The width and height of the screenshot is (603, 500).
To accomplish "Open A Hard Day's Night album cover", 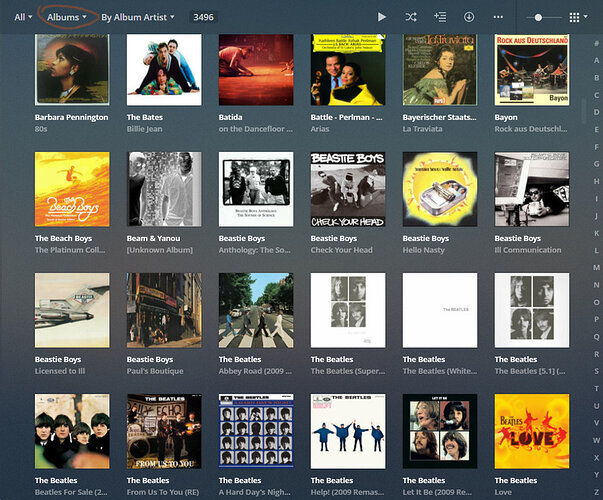I will (256, 431).
